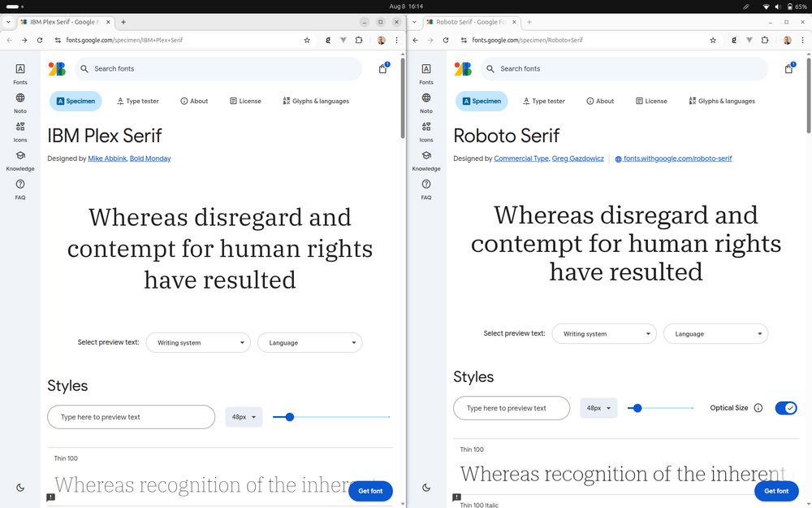Bookmark the Roboto Serif page with star
Screen dimensions: 812x508
click(713, 40)
